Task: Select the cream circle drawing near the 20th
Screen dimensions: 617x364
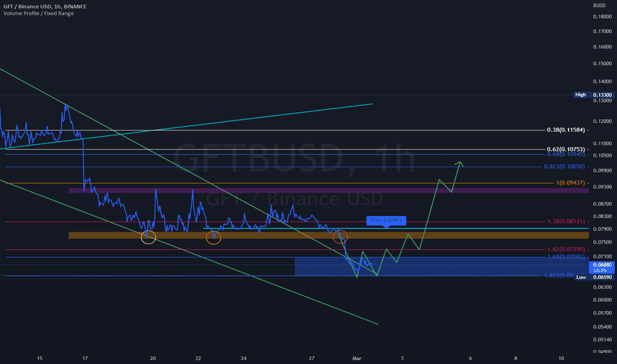Action: [148, 238]
